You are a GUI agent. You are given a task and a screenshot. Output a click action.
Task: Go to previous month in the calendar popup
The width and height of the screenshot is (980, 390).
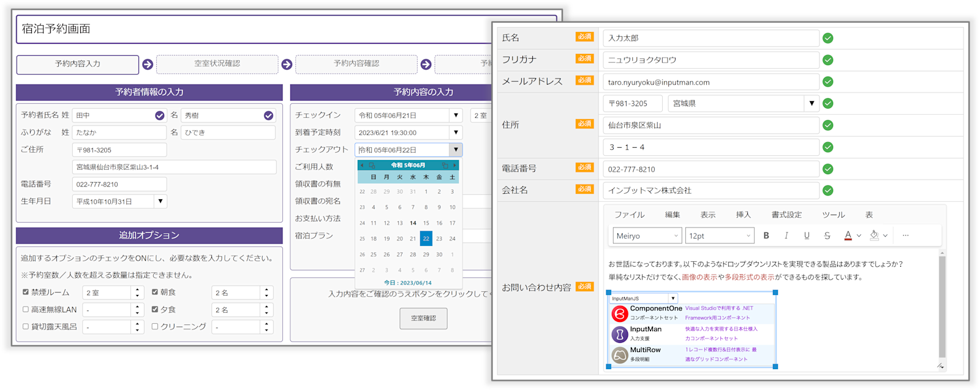tap(362, 165)
